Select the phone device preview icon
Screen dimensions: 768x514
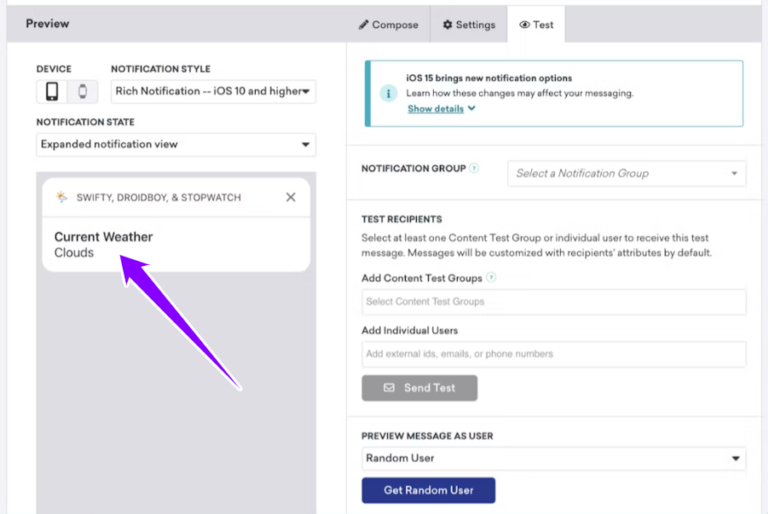tap(52, 92)
